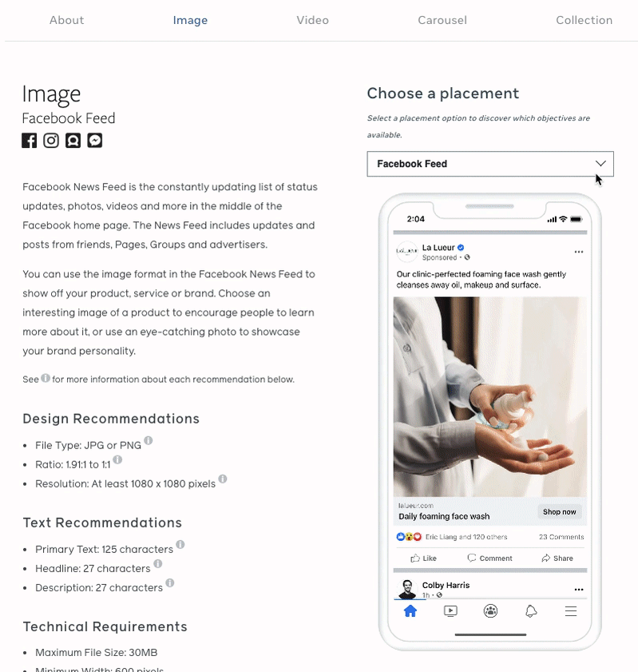638x672 pixels.
Task: Expand the Facebook Feed placement dropdown
Action: (x=490, y=164)
